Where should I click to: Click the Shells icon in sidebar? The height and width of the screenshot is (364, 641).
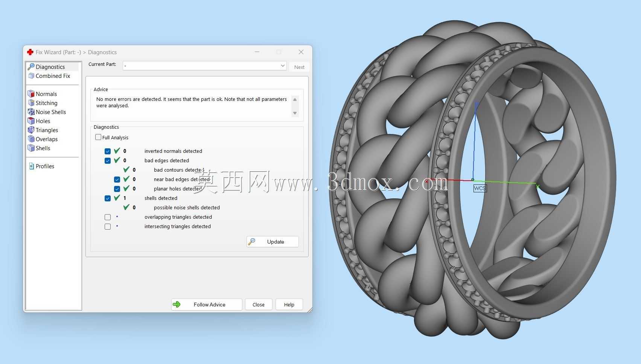pyautogui.click(x=31, y=148)
